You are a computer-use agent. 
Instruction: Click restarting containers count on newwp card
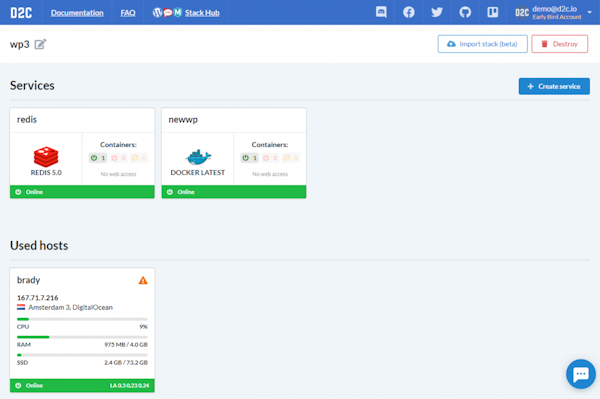click(290, 158)
